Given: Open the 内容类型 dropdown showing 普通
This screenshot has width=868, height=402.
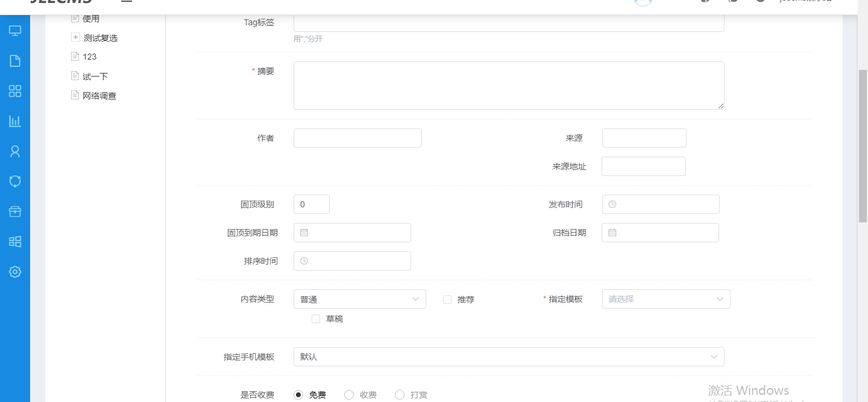Looking at the screenshot, I should (x=360, y=299).
